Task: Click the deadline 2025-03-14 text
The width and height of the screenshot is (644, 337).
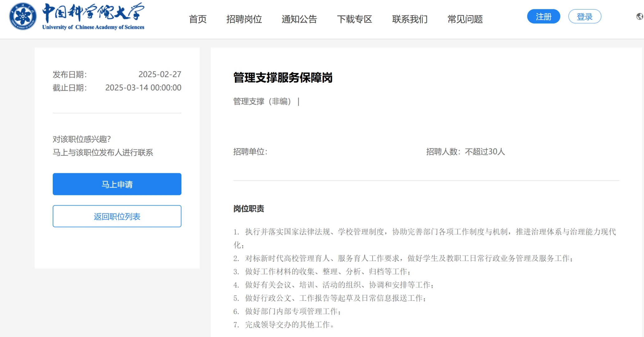Action: 143,88
